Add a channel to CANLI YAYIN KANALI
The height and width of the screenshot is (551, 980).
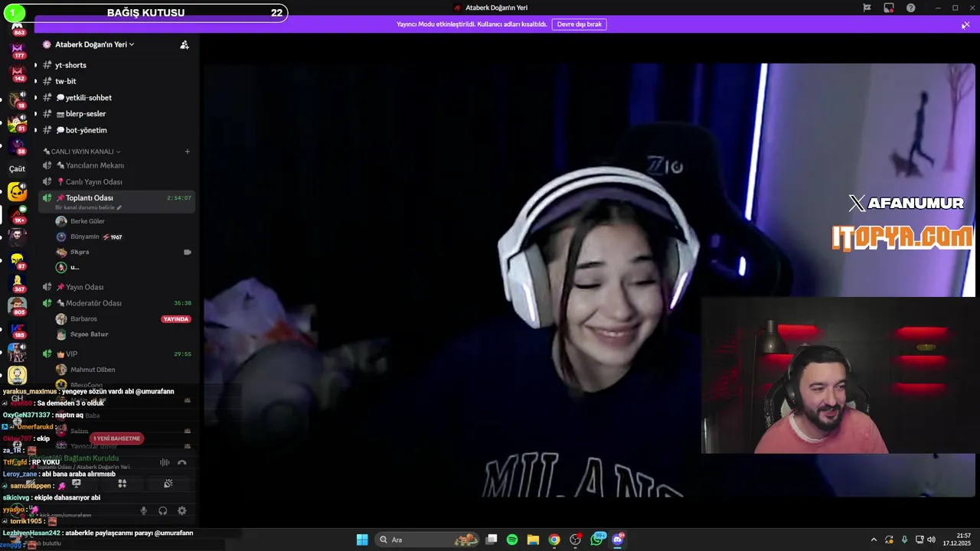187,152
